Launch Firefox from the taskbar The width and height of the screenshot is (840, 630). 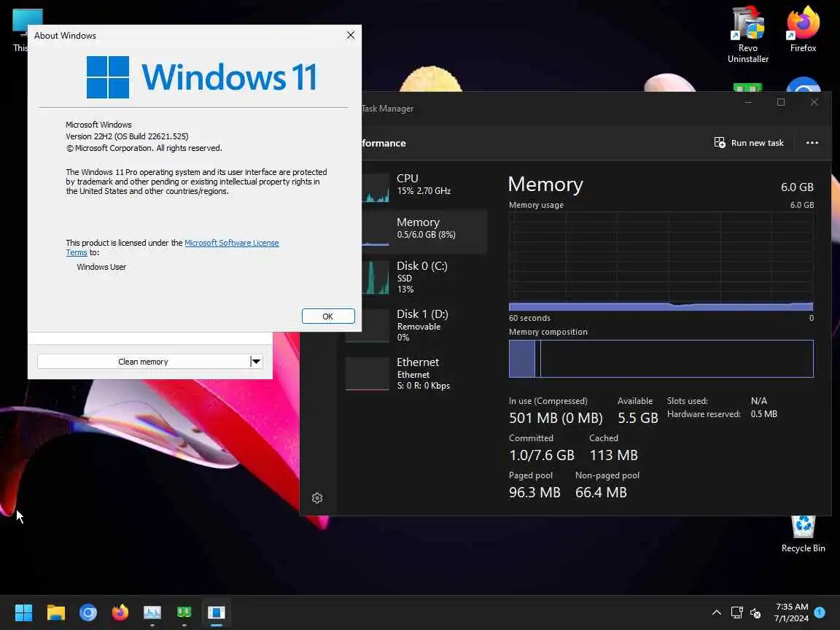click(x=120, y=612)
